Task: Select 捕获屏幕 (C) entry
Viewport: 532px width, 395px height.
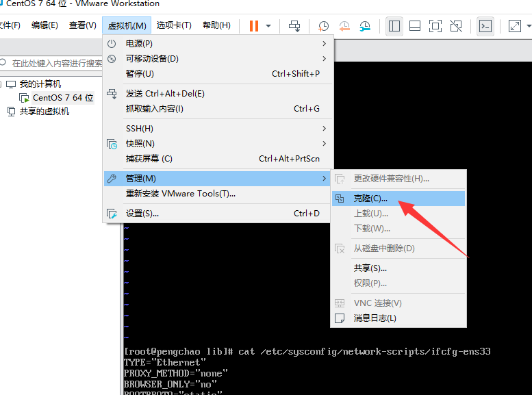Action: [217, 158]
